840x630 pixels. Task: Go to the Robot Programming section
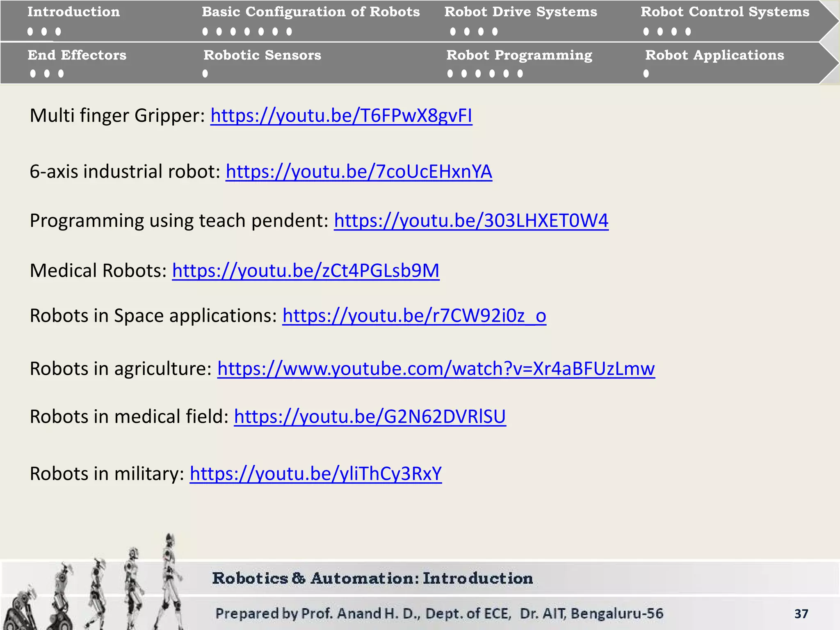click(x=519, y=55)
